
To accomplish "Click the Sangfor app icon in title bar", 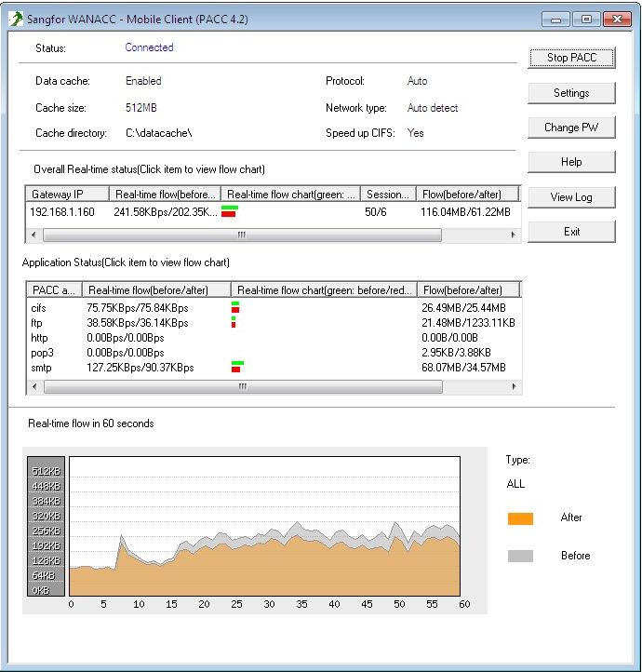I will 16,19.
